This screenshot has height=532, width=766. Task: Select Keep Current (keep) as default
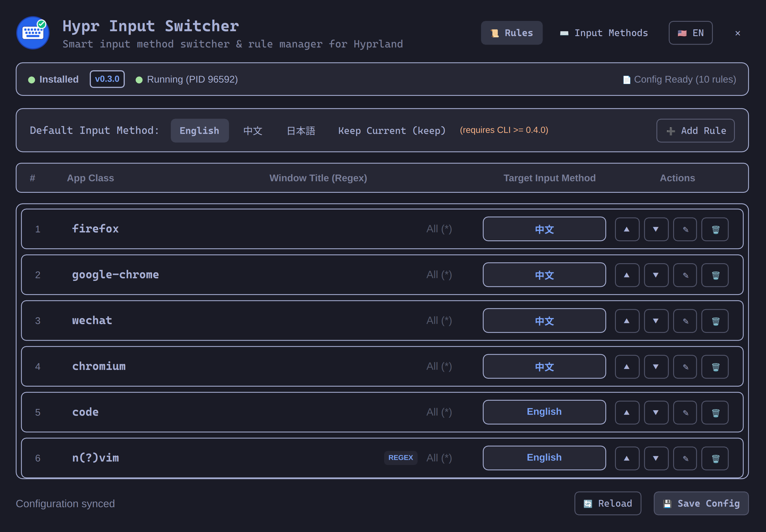pos(392,131)
